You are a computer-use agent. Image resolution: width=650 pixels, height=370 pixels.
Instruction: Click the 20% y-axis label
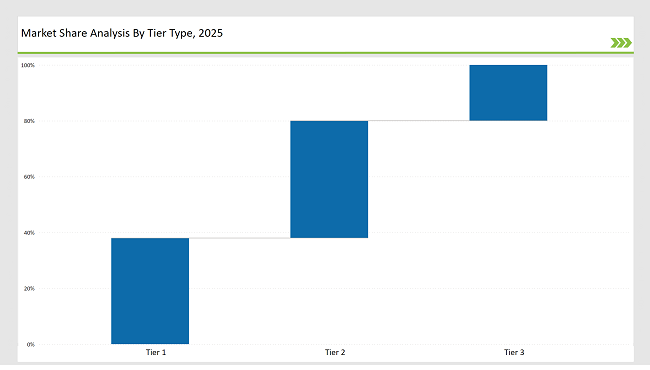point(29,288)
